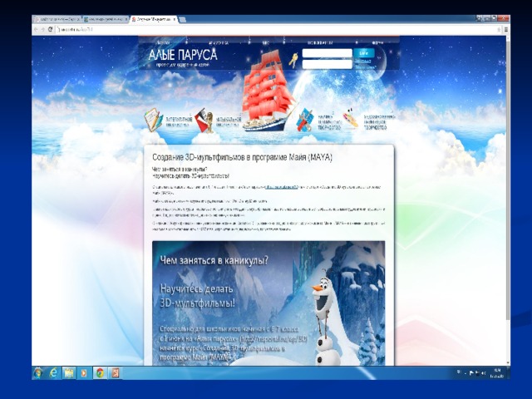This screenshot has height=399, width=532.
Task: Click the new tab button
Action: pyautogui.click(x=183, y=20)
